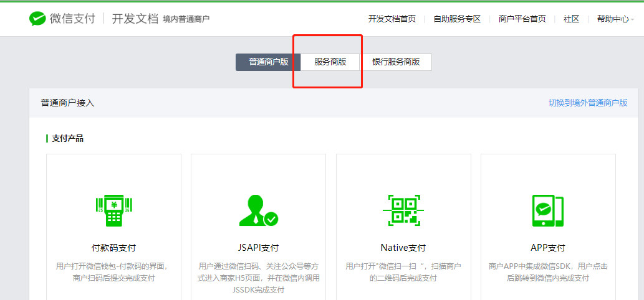Visit the 社区 page
644x300 pixels.
571,19
